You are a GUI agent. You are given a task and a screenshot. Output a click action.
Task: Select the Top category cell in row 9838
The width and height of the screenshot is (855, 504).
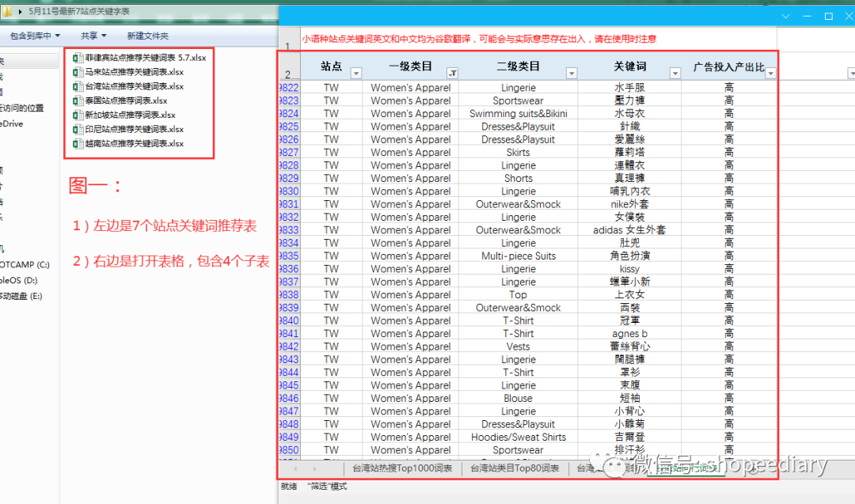(518, 295)
